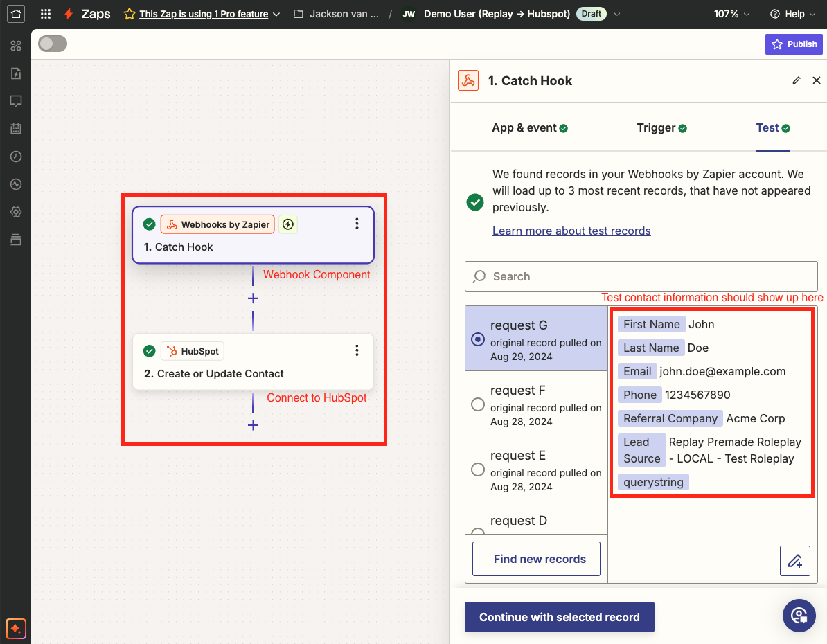Select the HubSpot Create or Update Contact step

[x=254, y=362]
